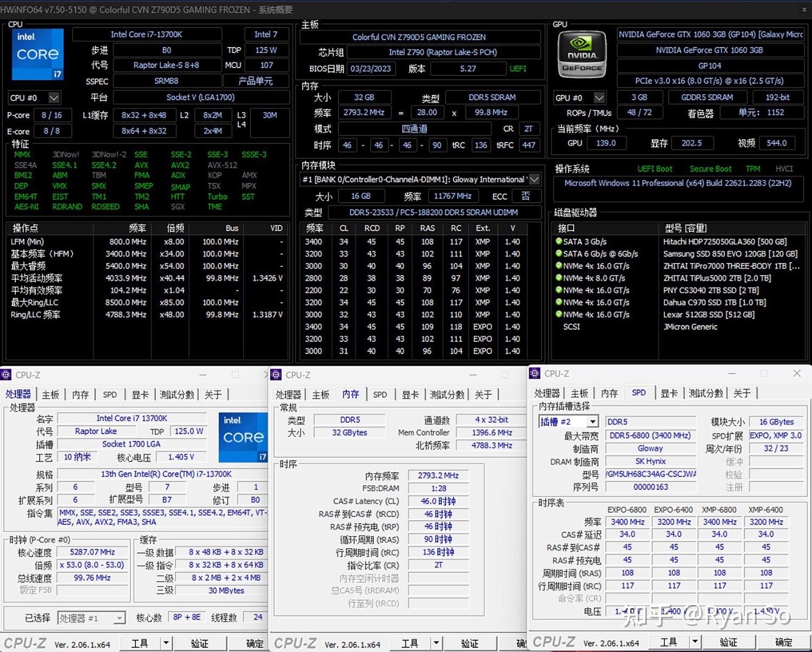Viewport: 812px width, 652px height.
Task: Click the Intel Core i7 logo in HWiNFO
Action: point(37,54)
